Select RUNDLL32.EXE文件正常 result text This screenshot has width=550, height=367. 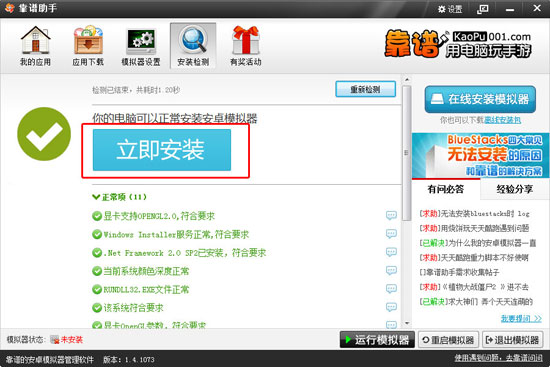146,289
